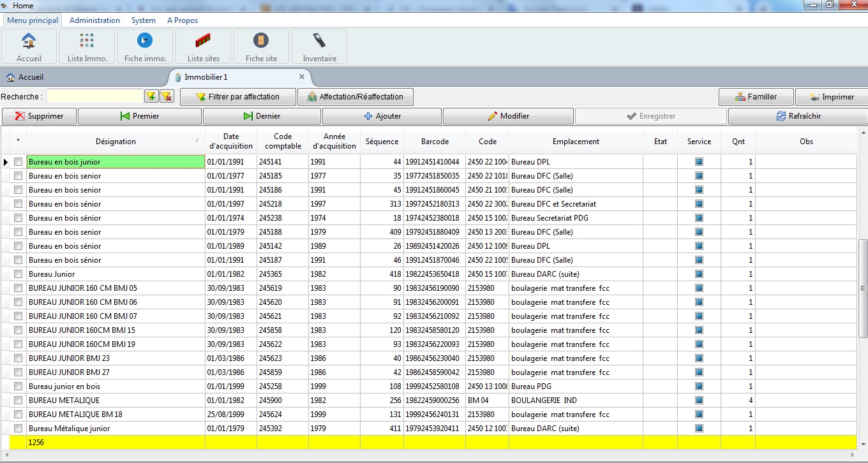
Task: Apply the search filter icon
Action: coord(151,96)
